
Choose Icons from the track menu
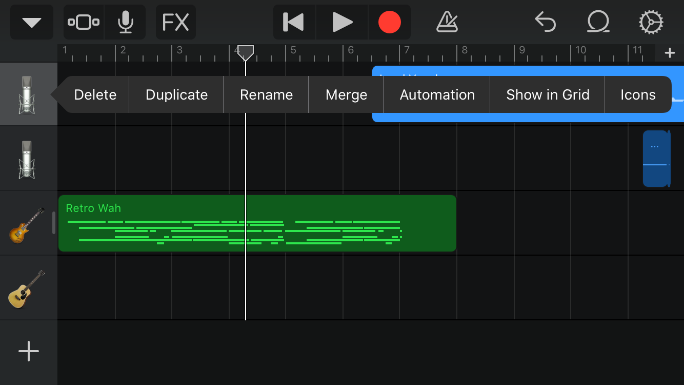pyautogui.click(x=638, y=95)
